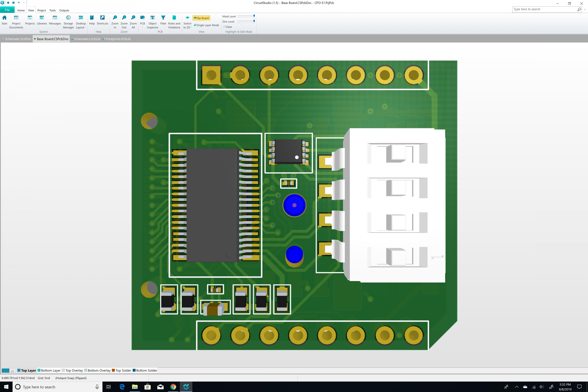Clear the highlight mask
This screenshot has width=588, height=392.
click(x=228, y=27)
